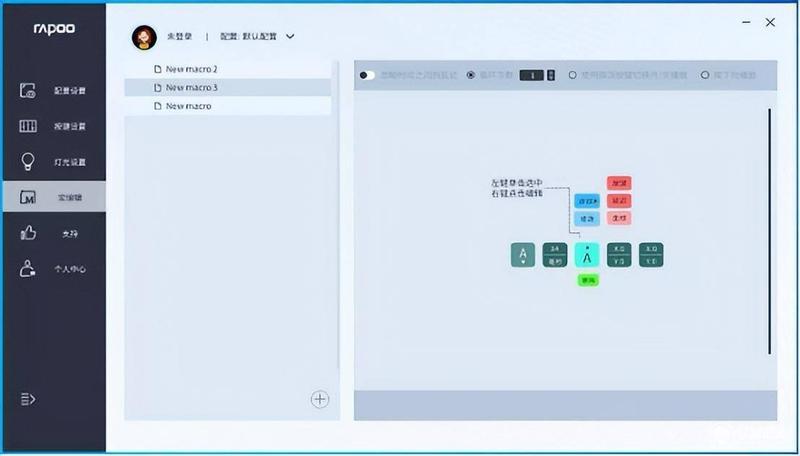Screen dimensions: 800x456
Task: Select New macro 3 in macro list
Action: [x=228, y=88]
